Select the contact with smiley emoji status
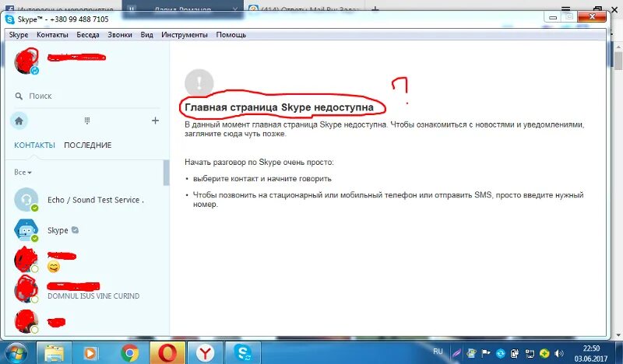Image resolution: width=623 pixels, height=364 pixels. tap(86, 260)
